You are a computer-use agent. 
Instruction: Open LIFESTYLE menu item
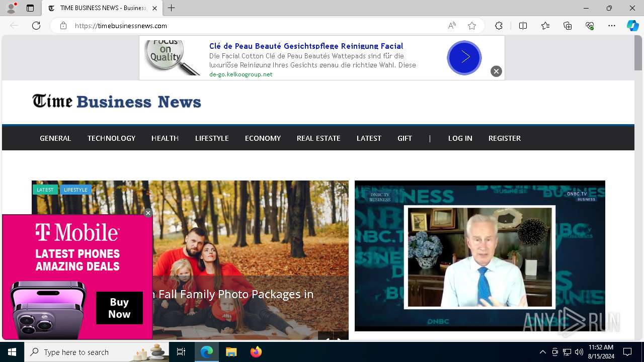(x=212, y=138)
